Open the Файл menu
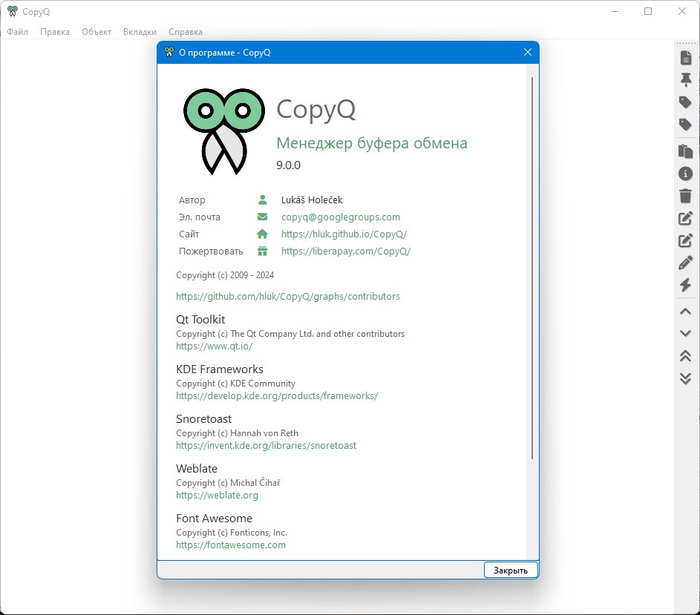Image resolution: width=700 pixels, height=615 pixels. tap(18, 32)
